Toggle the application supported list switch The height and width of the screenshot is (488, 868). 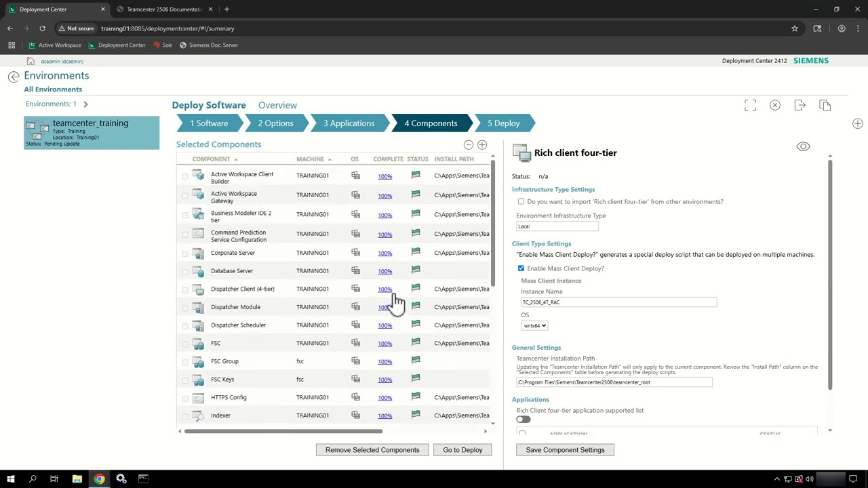(523, 420)
